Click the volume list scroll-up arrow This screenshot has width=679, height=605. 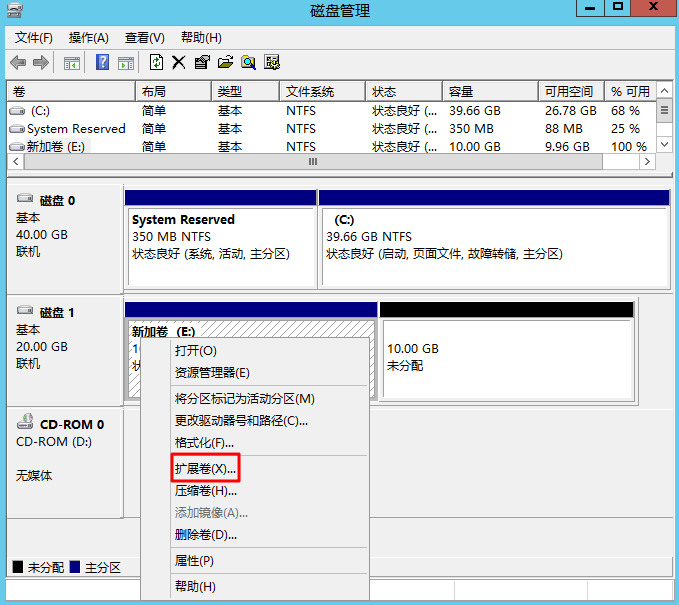[x=664, y=91]
